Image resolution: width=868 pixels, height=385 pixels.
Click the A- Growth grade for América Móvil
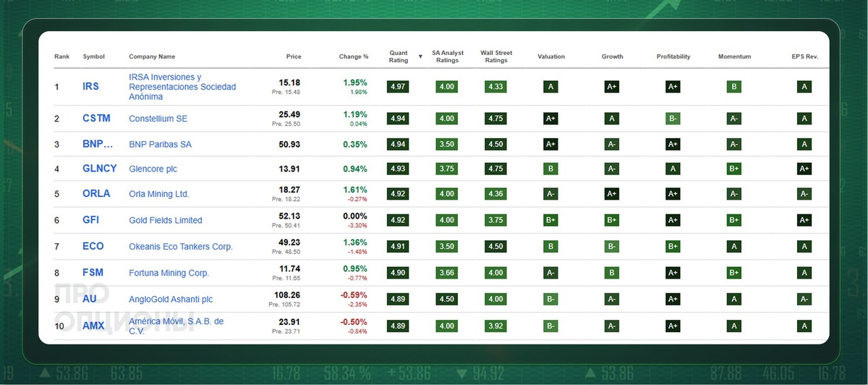pyautogui.click(x=612, y=326)
